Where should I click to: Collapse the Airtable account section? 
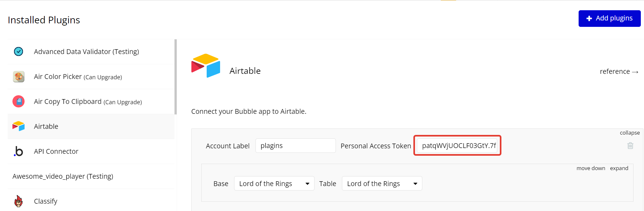coord(630,133)
